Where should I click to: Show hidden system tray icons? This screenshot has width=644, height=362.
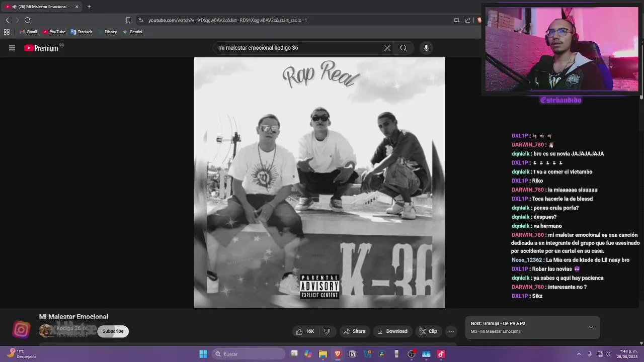tap(579, 354)
